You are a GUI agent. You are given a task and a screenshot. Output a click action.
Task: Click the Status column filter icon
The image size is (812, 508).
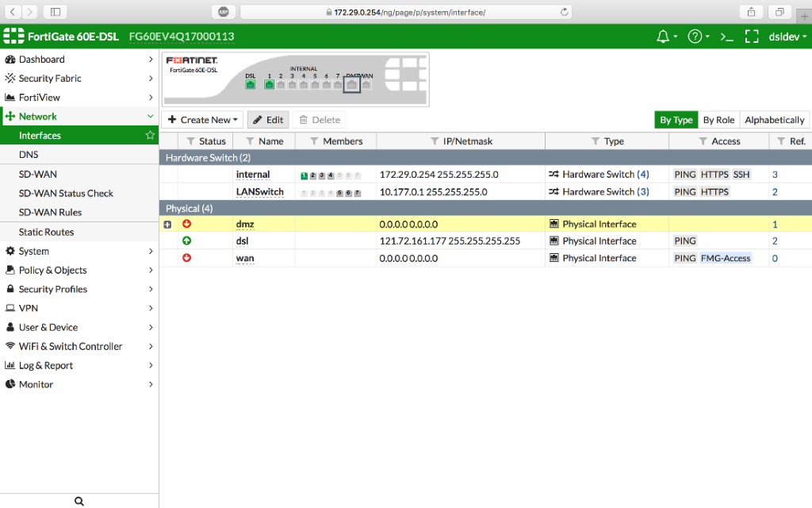(x=190, y=141)
